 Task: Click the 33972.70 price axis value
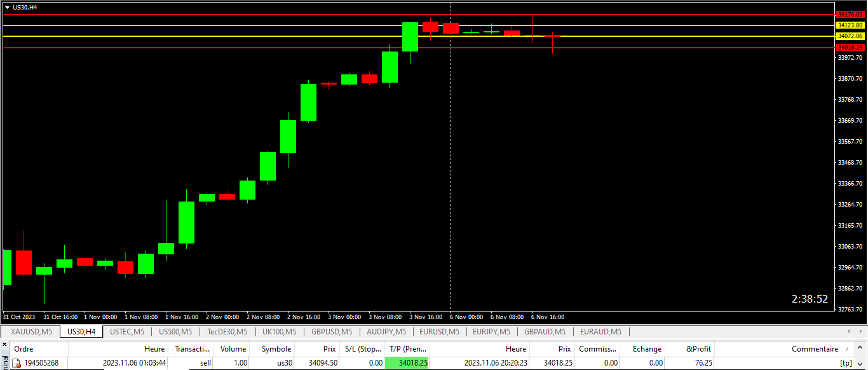(851, 58)
